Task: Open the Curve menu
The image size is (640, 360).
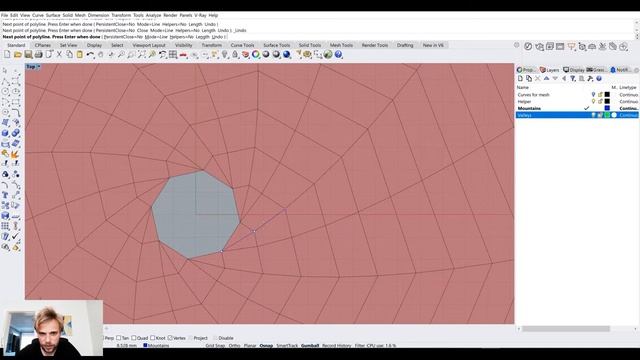Action: 38,15
